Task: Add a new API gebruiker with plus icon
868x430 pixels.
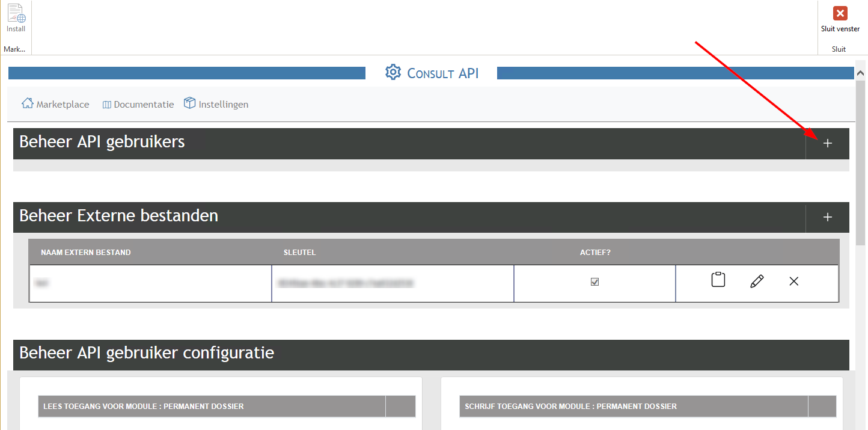Action: 827,143
